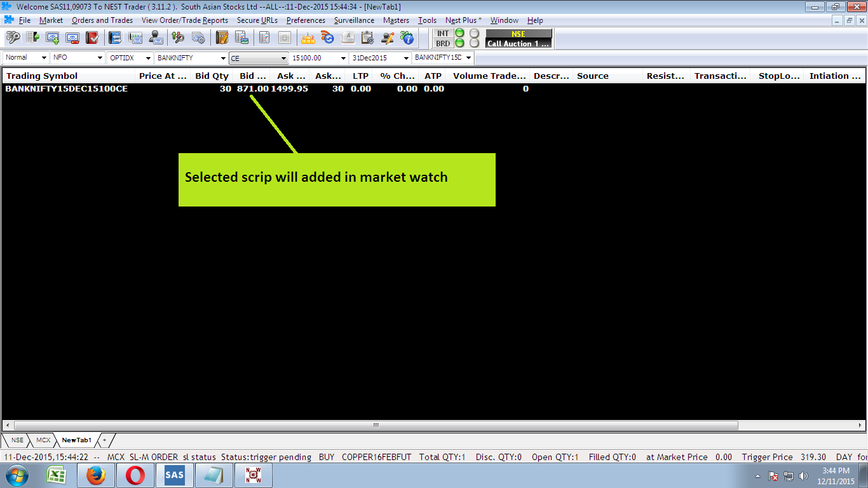Click the grey letter A toolbar icon
Image resolution: width=868 pixels, height=488 pixels.
[x=348, y=37]
